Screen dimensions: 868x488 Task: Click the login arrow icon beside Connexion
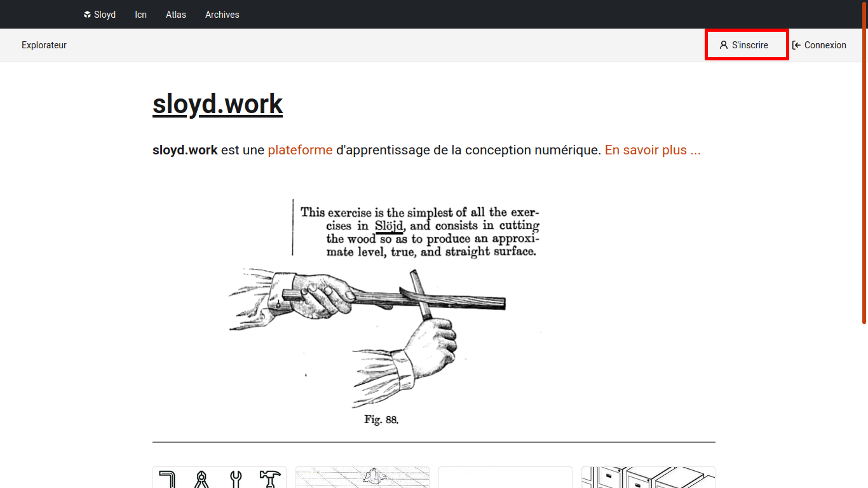pos(796,45)
